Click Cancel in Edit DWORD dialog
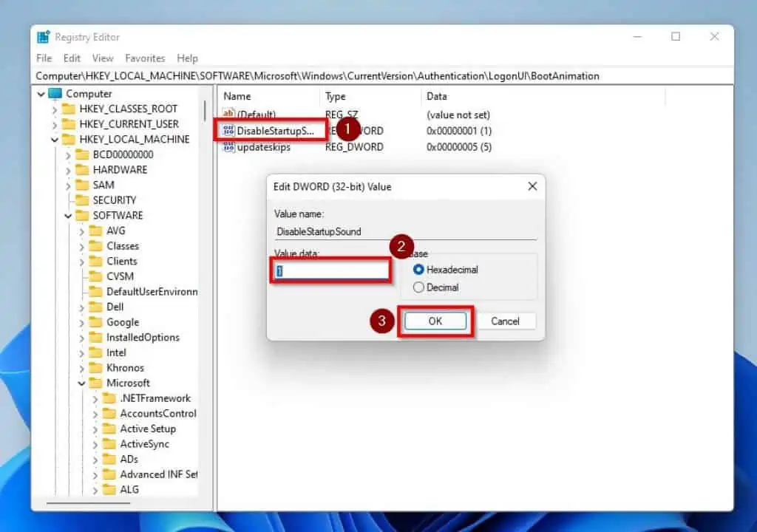Screen dimensions: 757x532 tap(505, 321)
